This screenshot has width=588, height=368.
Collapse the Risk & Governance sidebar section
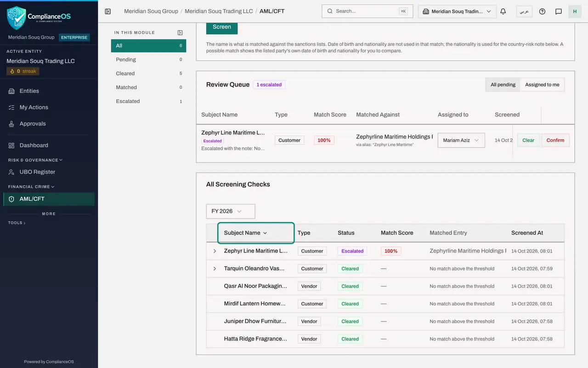click(x=35, y=160)
